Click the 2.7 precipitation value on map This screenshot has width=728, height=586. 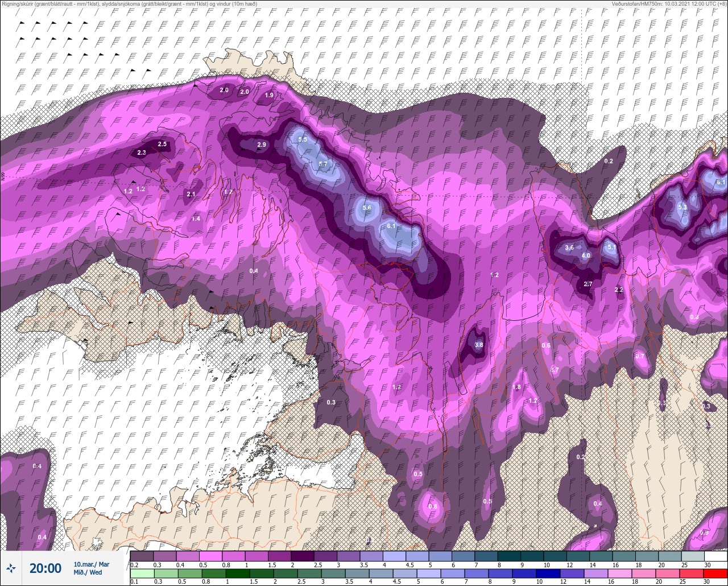coord(589,284)
